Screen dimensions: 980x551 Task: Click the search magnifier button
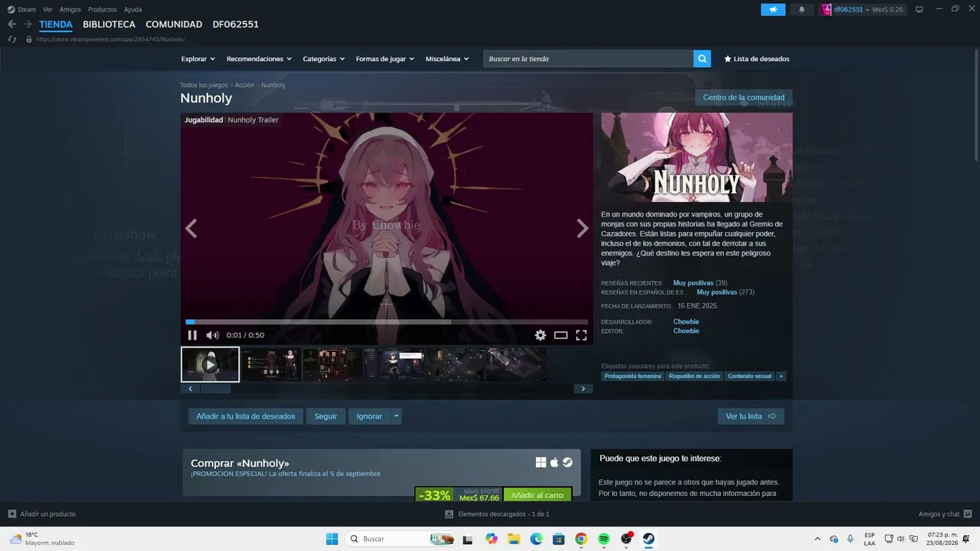(x=702, y=59)
